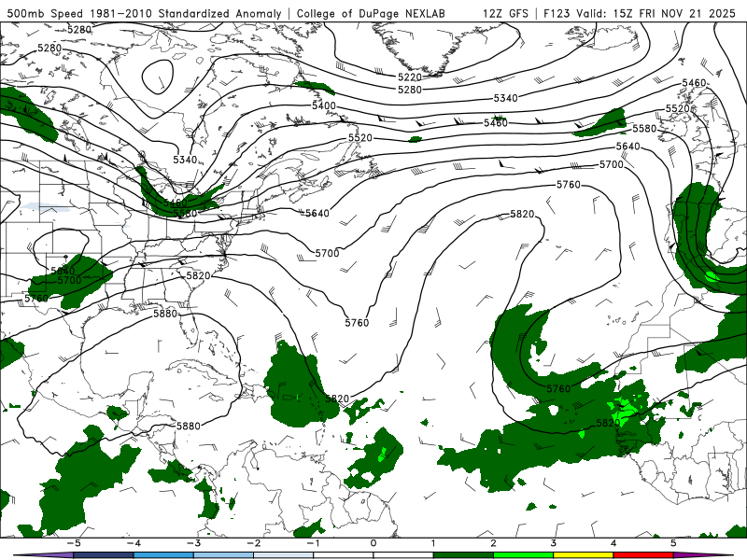Select the yellow legend swatch
Screen dimensions: 747x560
click(583, 555)
